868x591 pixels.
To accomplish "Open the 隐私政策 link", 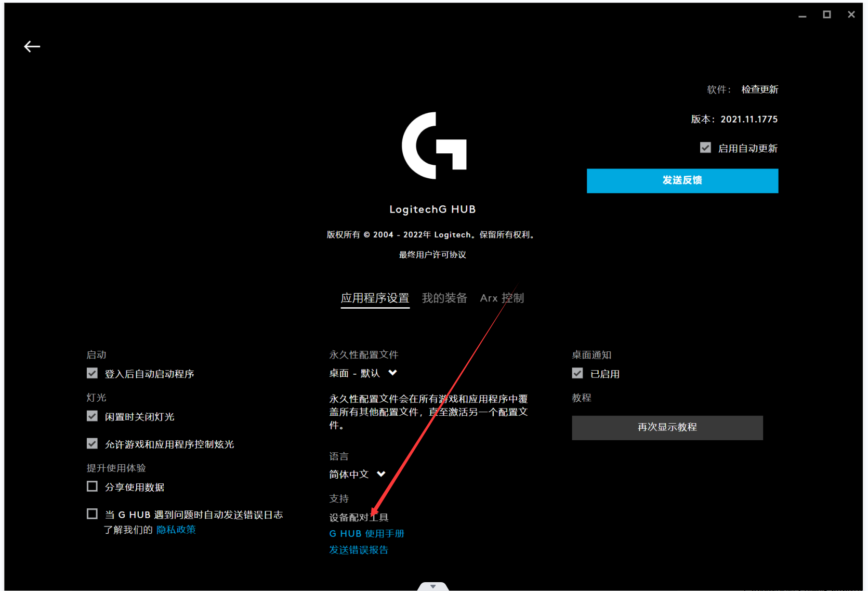I will pos(176,530).
